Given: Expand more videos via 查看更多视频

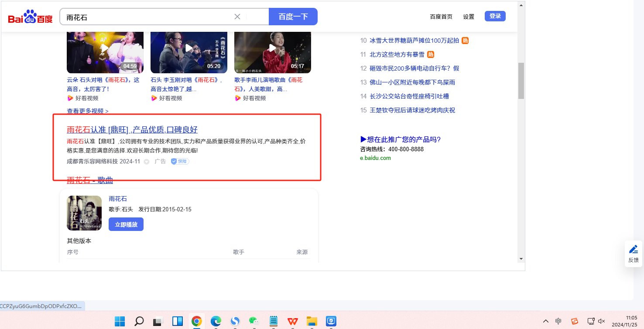Looking at the screenshot, I should coord(87,111).
